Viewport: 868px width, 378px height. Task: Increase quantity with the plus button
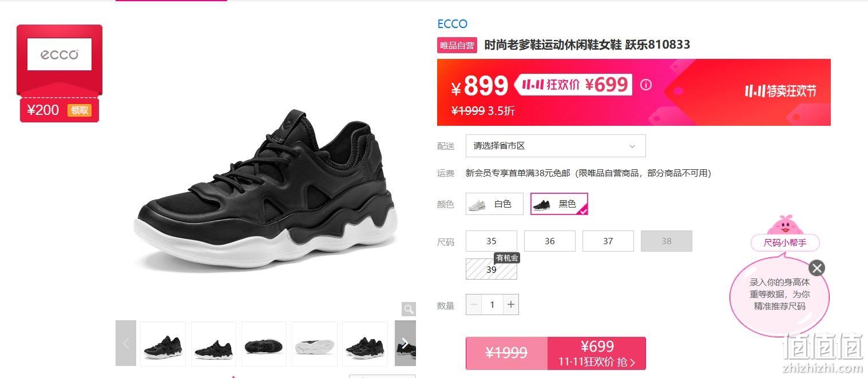coord(511,305)
